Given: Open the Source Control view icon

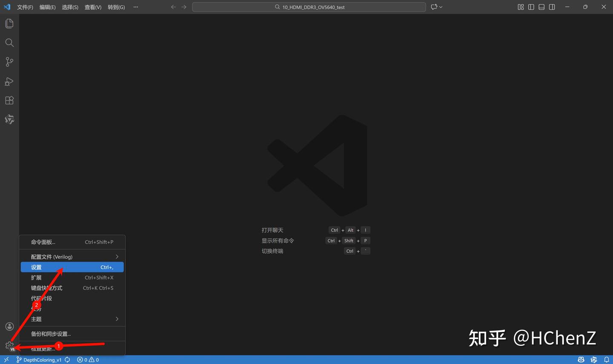Looking at the screenshot, I should (9, 62).
